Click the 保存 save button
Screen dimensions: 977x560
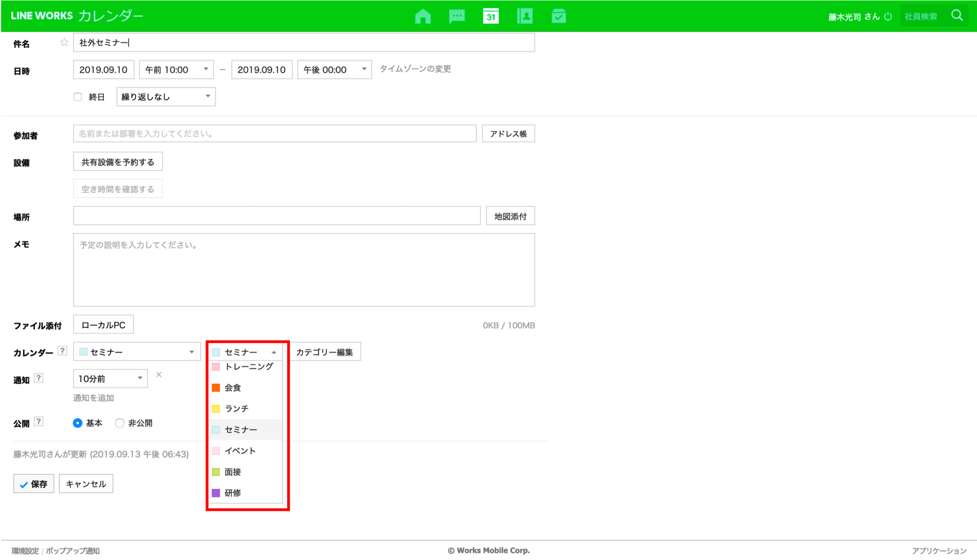(x=34, y=484)
